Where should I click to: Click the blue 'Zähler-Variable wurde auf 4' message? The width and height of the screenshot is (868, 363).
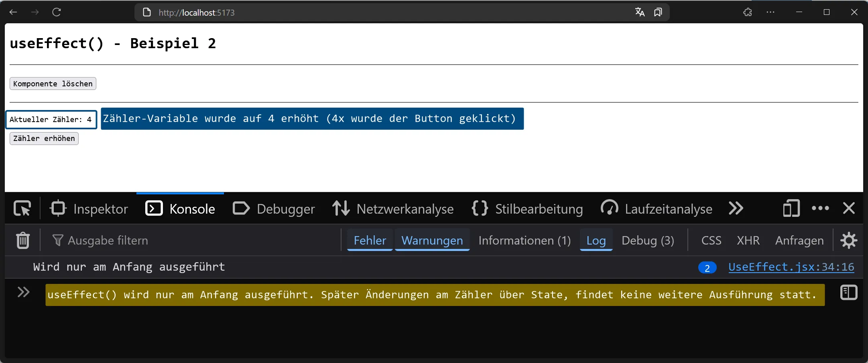312,119
